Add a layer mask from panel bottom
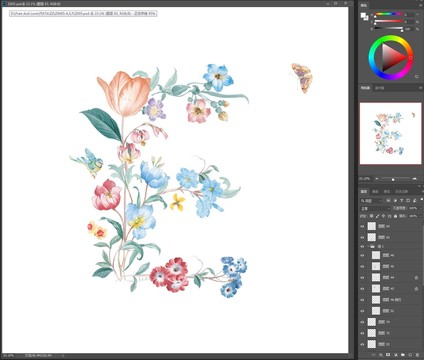424x360 pixels. pos(388,355)
